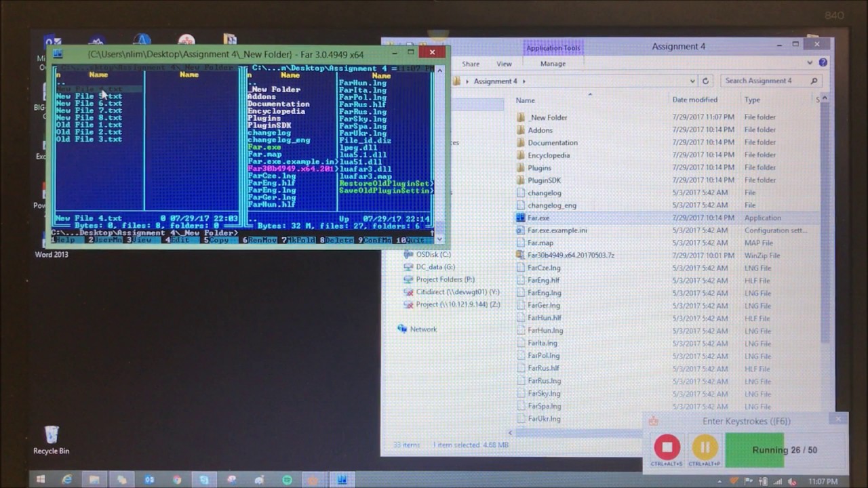Select 'Encyclopedia' in Far right panel
Image resolution: width=868 pixels, height=488 pixels.
coord(276,111)
